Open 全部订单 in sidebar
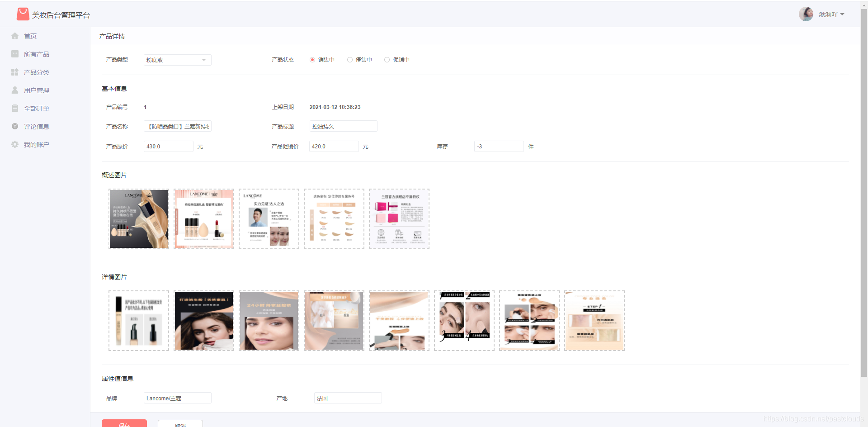Image resolution: width=868 pixels, height=427 pixels. pos(37,109)
